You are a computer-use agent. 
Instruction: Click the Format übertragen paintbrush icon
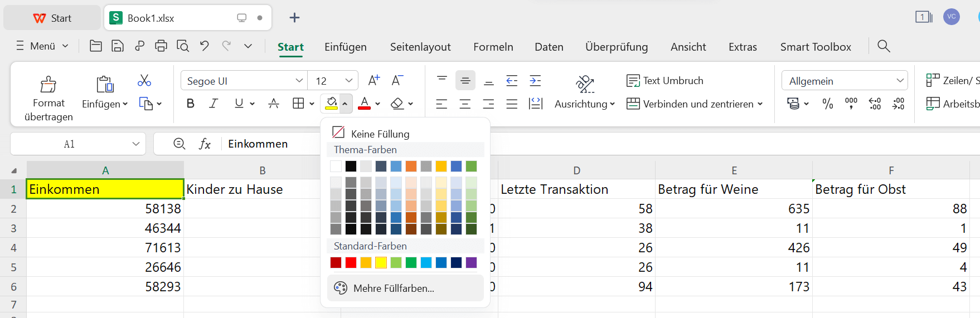click(48, 85)
